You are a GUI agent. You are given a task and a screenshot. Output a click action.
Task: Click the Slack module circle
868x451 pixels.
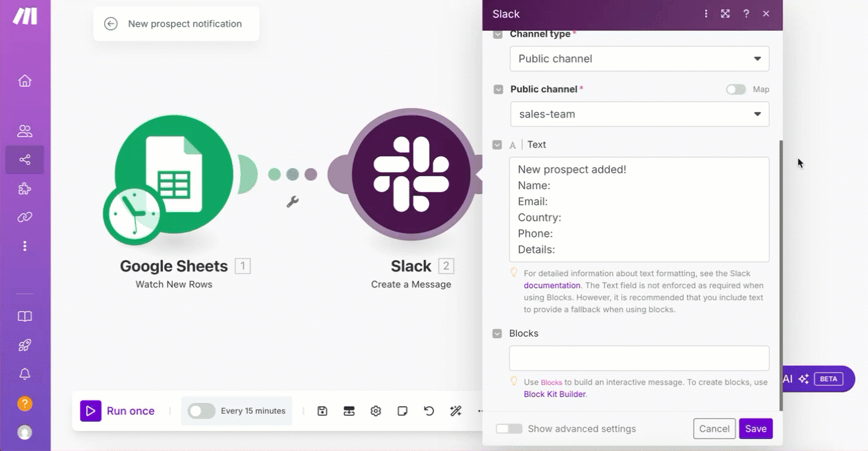(x=411, y=173)
